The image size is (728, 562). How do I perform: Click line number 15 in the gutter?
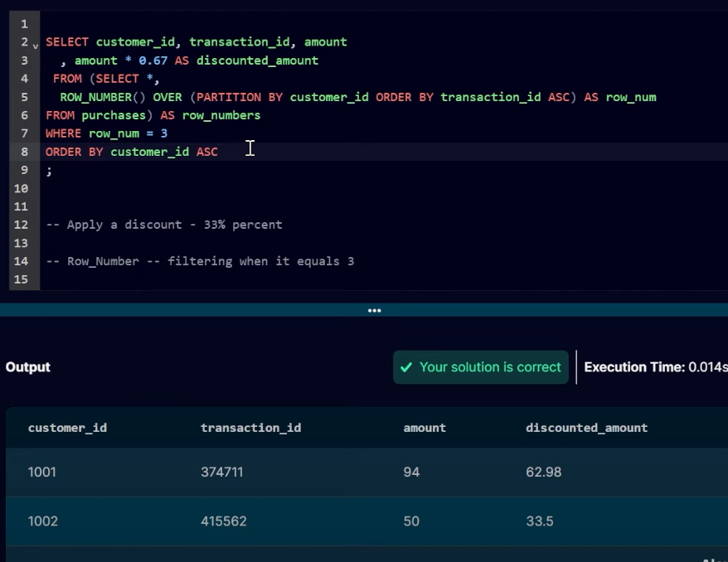21,279
